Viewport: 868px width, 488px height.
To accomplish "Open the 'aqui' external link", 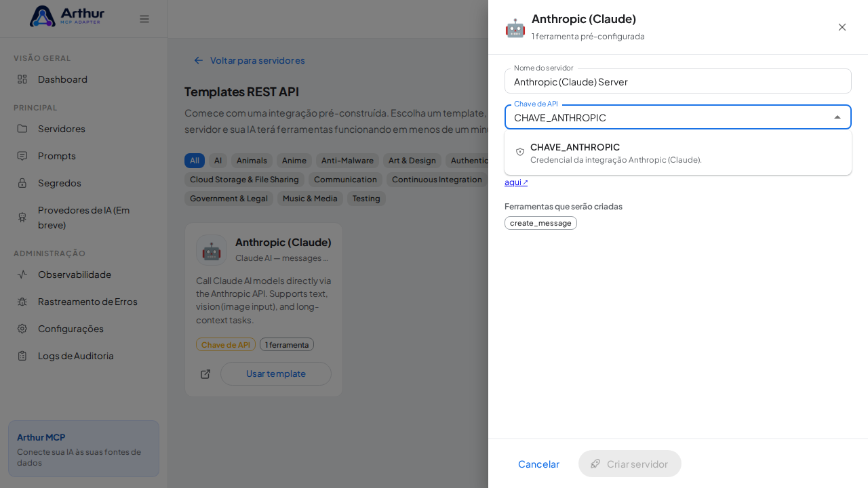I will click(x=516, y=182).
